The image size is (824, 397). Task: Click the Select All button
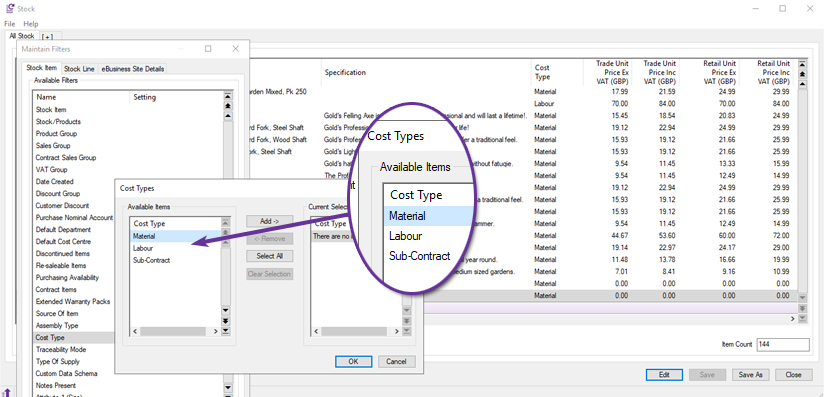coord(270,256)
